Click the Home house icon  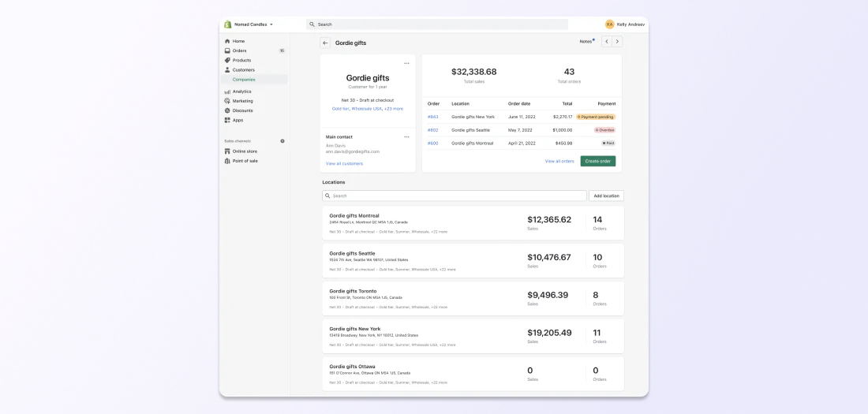(x=227, y=41)
